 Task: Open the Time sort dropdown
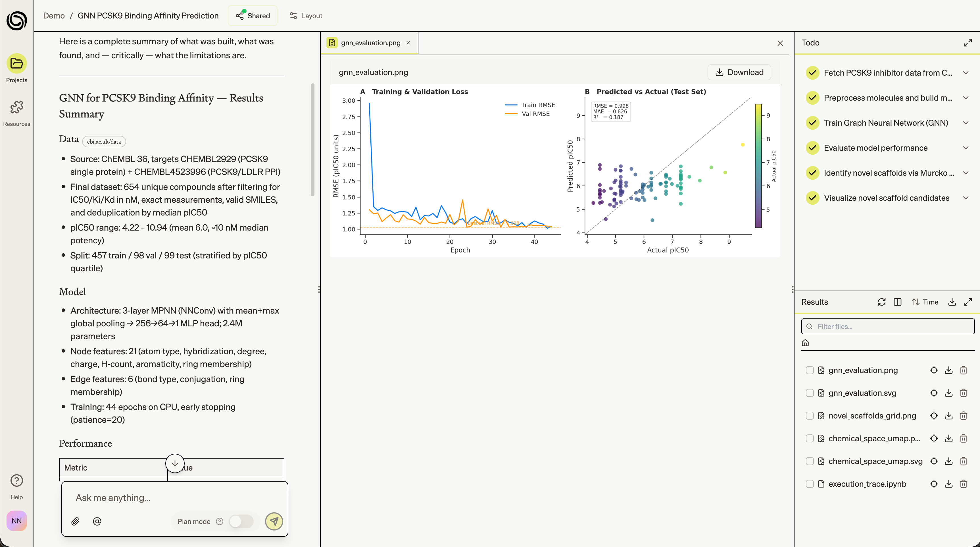[x=925, y=302]
